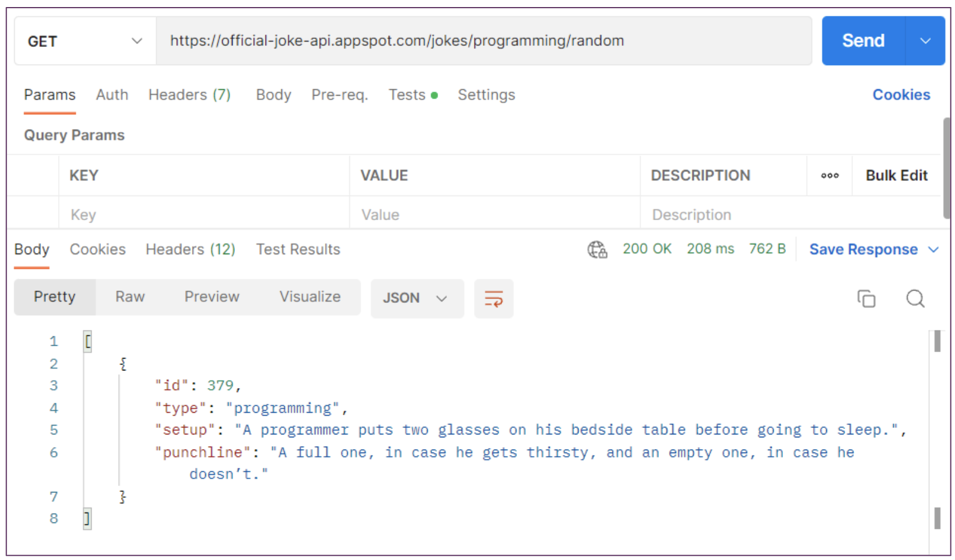Open the GET method dropdown
This screenshot has width=955, height=560.
click(x=85, y=41)
